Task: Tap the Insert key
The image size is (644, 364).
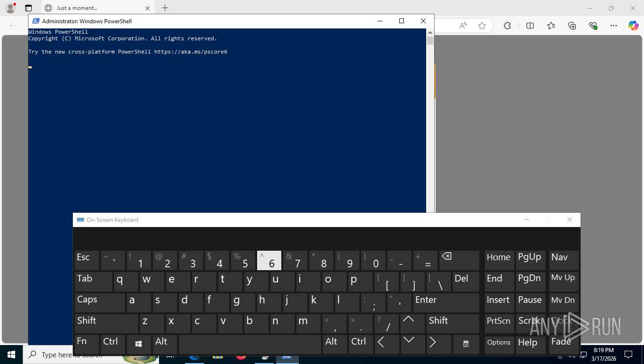Action: (x=499, y=302)
